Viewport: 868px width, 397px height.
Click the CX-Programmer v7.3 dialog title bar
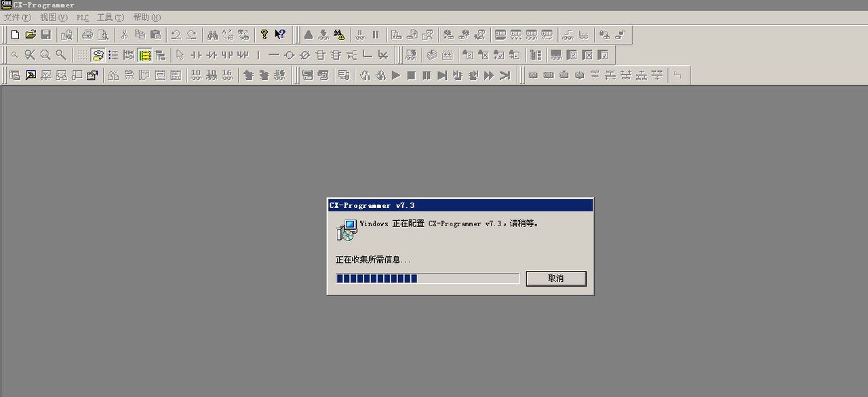click(x=460, y=205)
